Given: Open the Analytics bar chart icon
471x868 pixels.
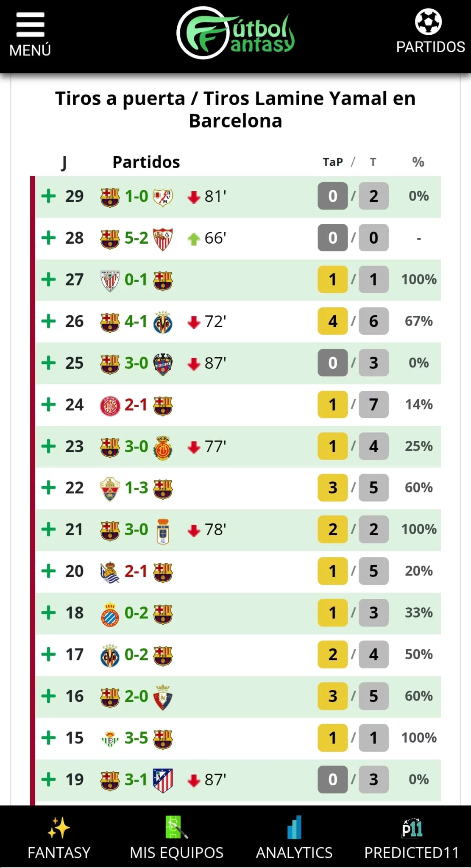Looking at the screenshot, I should coord(294,827).
